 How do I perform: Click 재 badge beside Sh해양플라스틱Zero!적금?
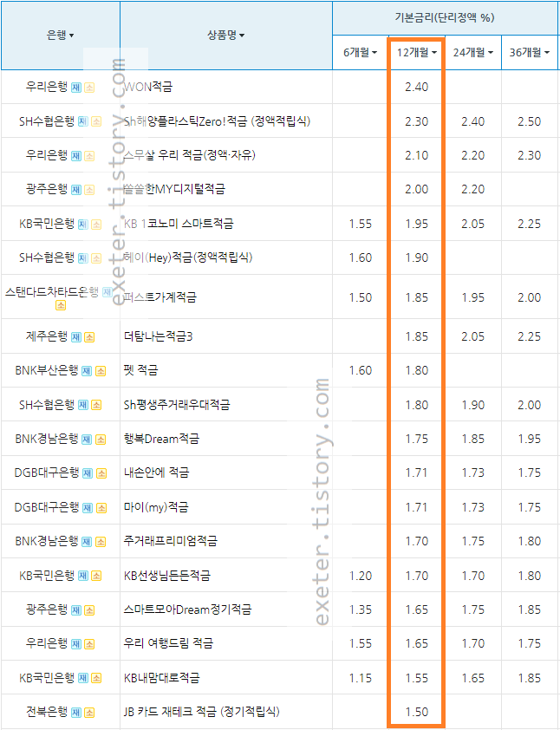click(83, 122)
